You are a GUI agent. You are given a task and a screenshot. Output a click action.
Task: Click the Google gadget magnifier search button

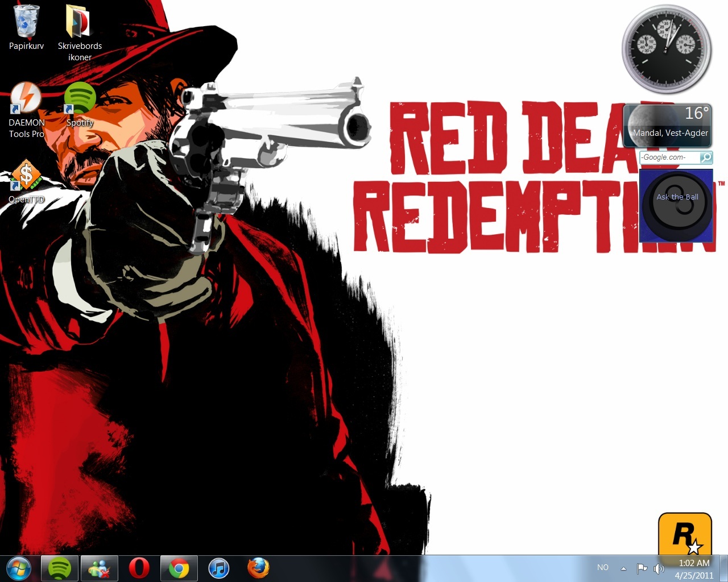pos(706,157)
